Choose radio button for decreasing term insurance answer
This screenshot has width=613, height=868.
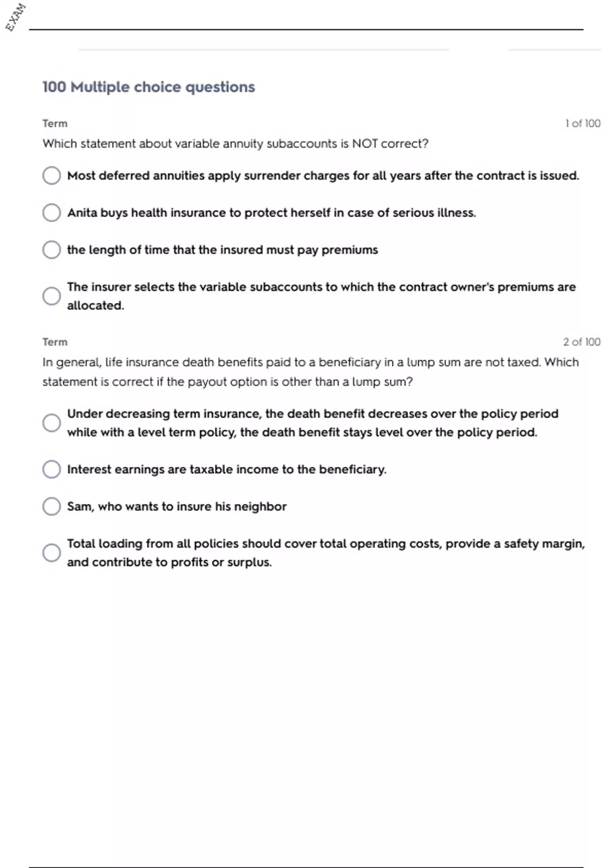click(52, 423)
